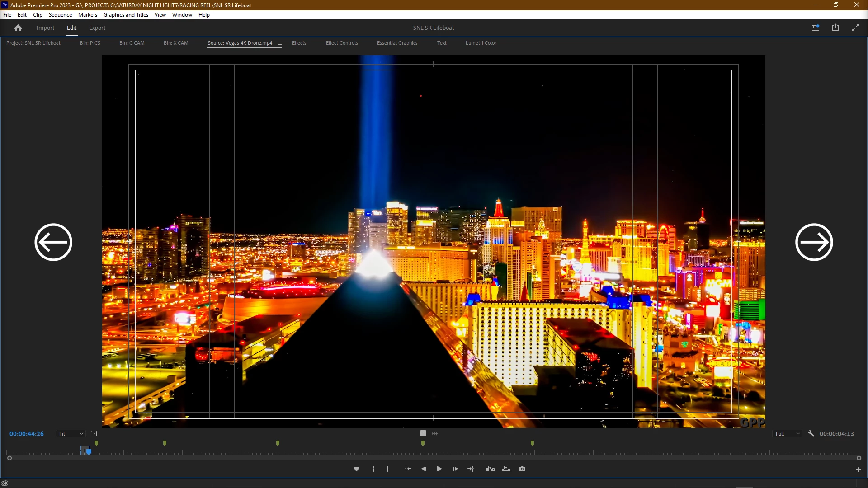Open the Source panel hamburger menu
This screenshot has height=488, width=868.
click(x=279, y=43)
